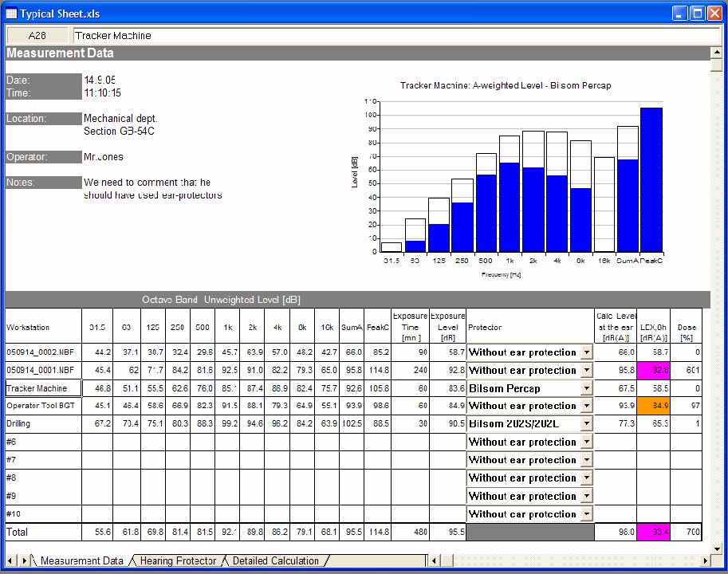
Task: Open protector dropdown for 050914_0002.NBF row
Action: (x=587, y=352)
